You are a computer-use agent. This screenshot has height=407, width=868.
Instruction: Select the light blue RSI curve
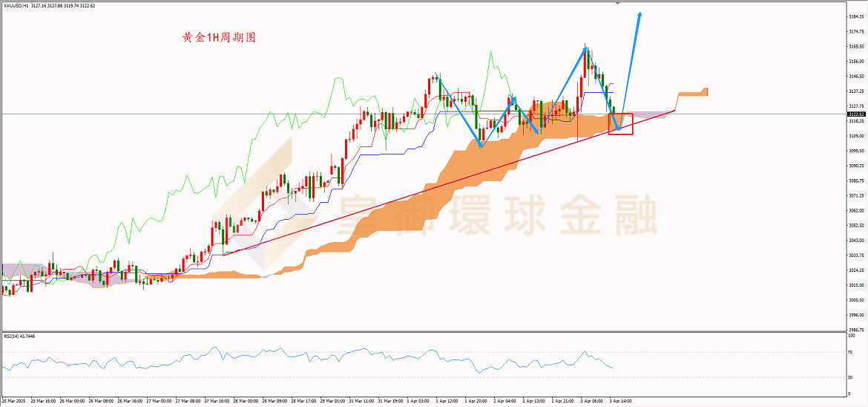pyautogui.click(x=307, y=362)
